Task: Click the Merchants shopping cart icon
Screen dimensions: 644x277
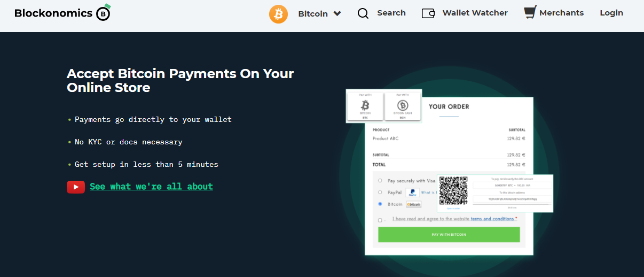Action: 530,13
